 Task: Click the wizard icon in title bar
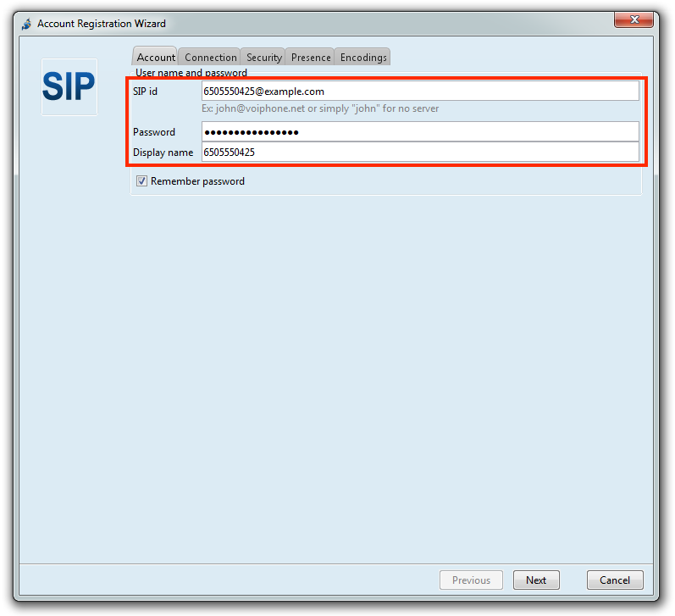pos(26,24)
